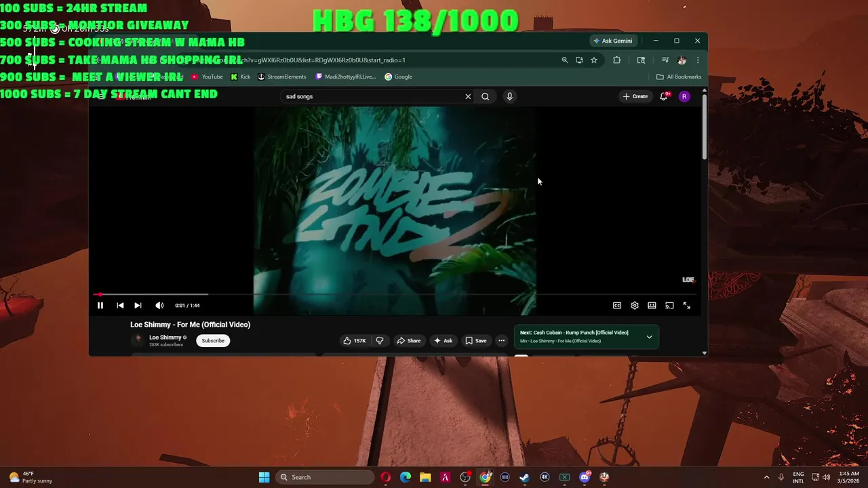Open the Chrome media controls icon

[x=665, y=60]
